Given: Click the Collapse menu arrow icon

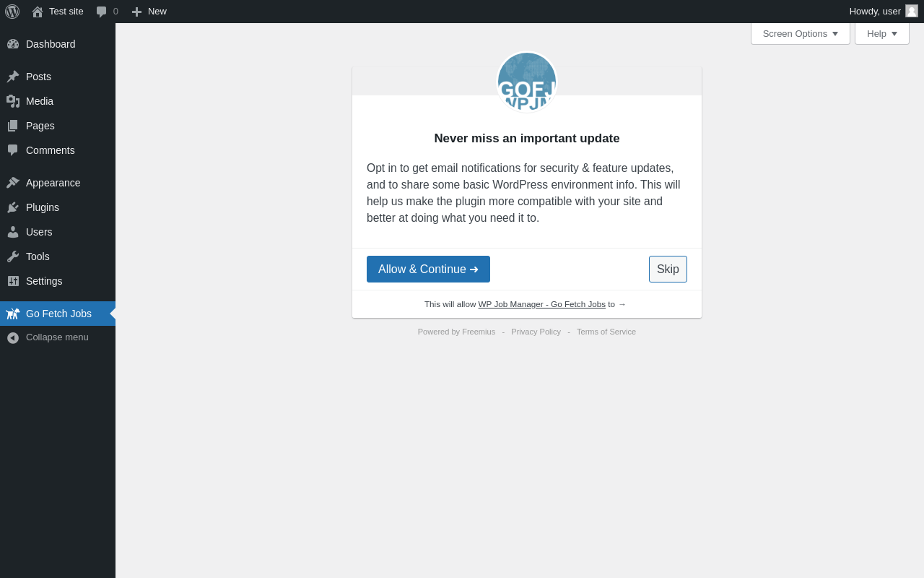Looking at the screenshot, I should point(13,337).
